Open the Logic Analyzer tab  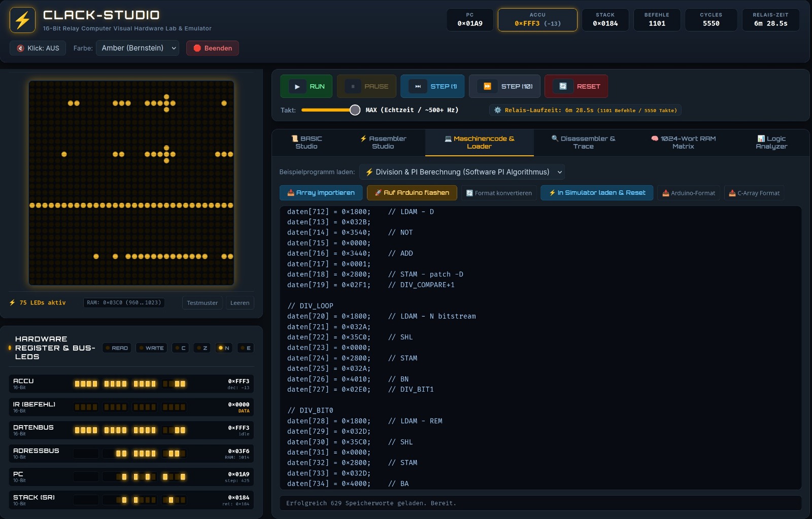tap(771, 143)
